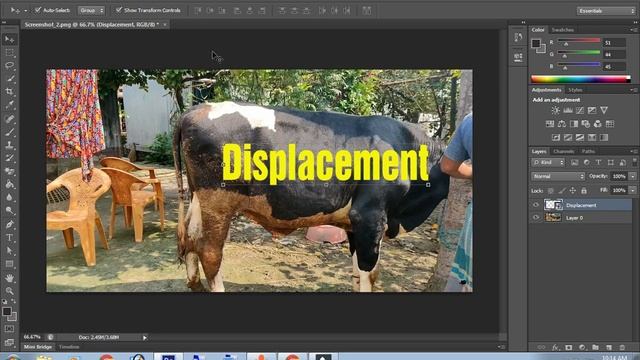Select the Blur tool
The height and width of the screenshot is (360, 640).
9,197
